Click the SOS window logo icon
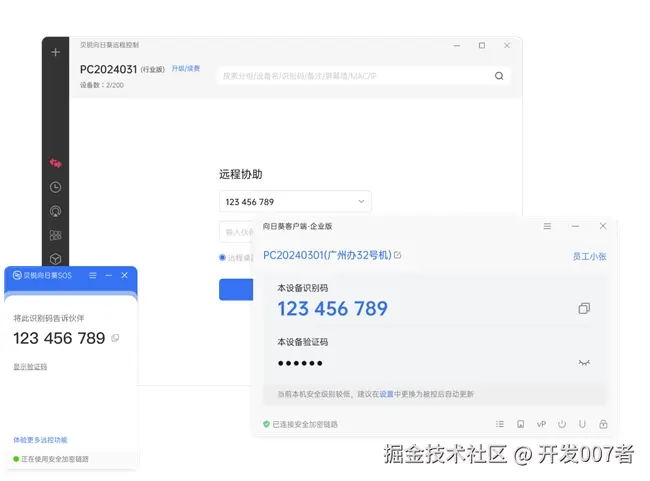This screenshot has height=481, width=650. [17, 275]
